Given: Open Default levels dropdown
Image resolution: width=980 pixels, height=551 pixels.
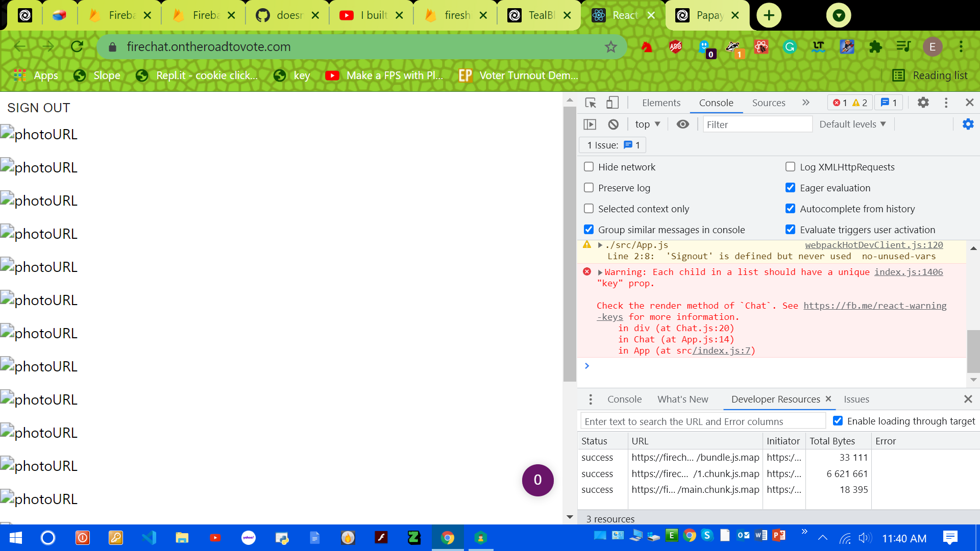Looking at the screenshot, I should pos(852,124).
